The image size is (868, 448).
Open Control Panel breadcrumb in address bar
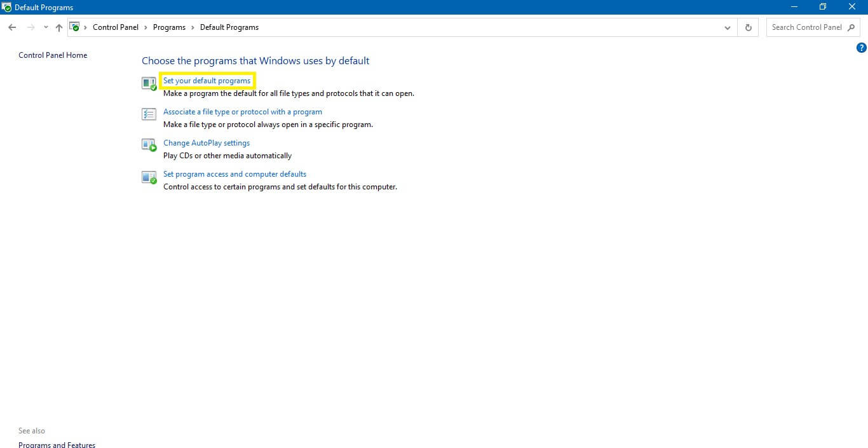tap(116, 27)
